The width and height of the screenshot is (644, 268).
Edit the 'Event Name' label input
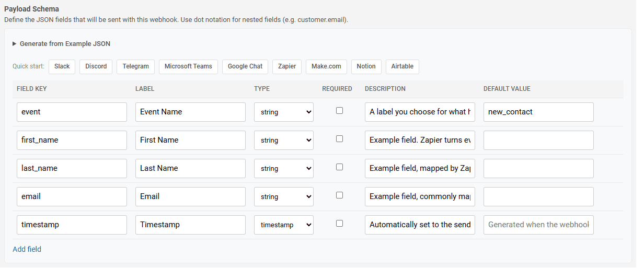[x=190, y=112]
